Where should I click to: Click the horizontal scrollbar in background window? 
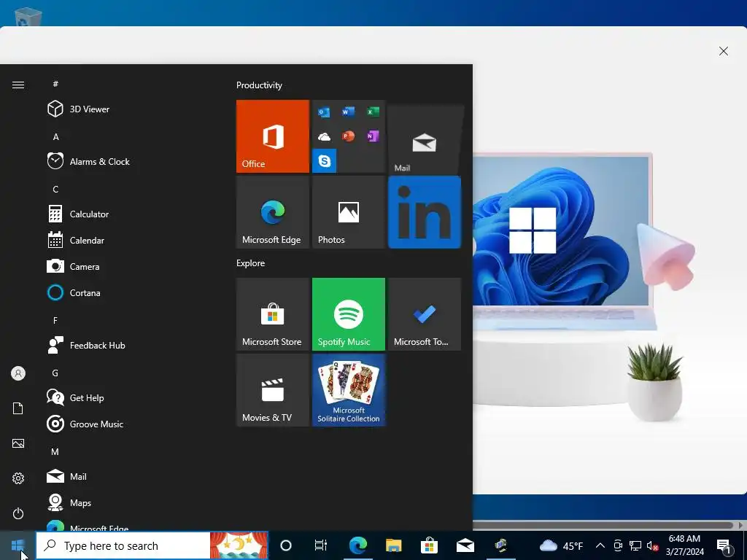pos(603,525)
